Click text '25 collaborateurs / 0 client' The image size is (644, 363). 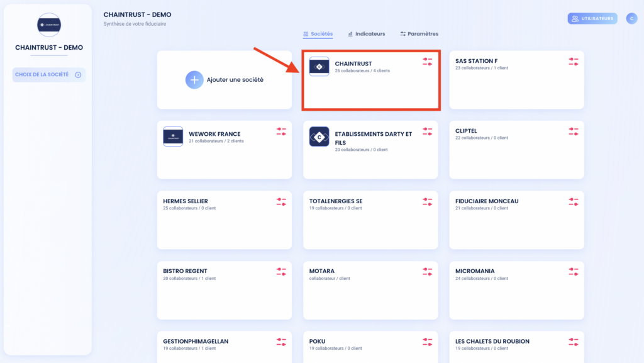[x=189, y=208]
